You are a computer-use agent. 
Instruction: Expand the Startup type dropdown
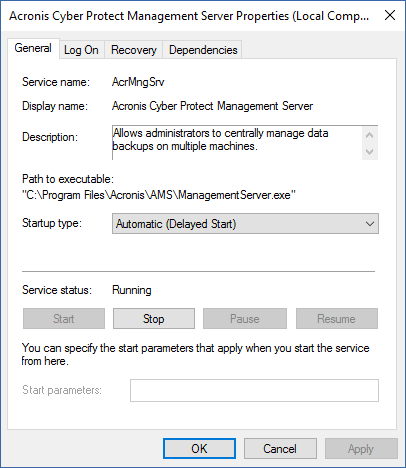tap(245, 224)
